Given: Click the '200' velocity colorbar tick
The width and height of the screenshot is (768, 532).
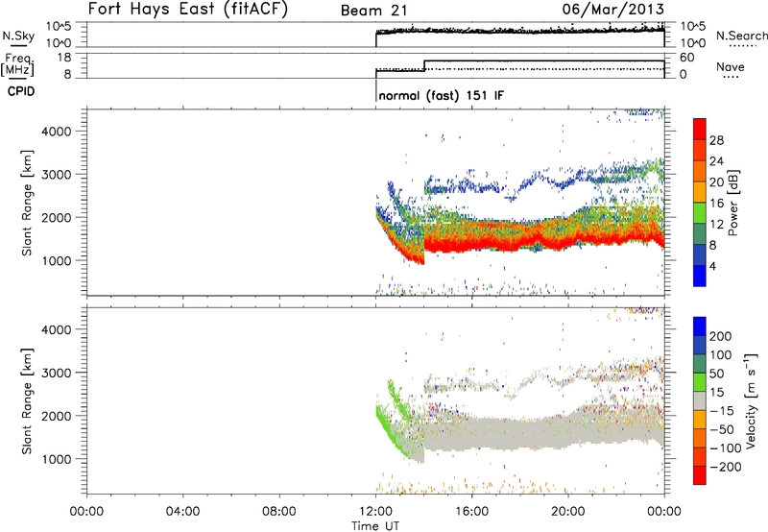Looking at the screenshot, I should pos(721,336).
